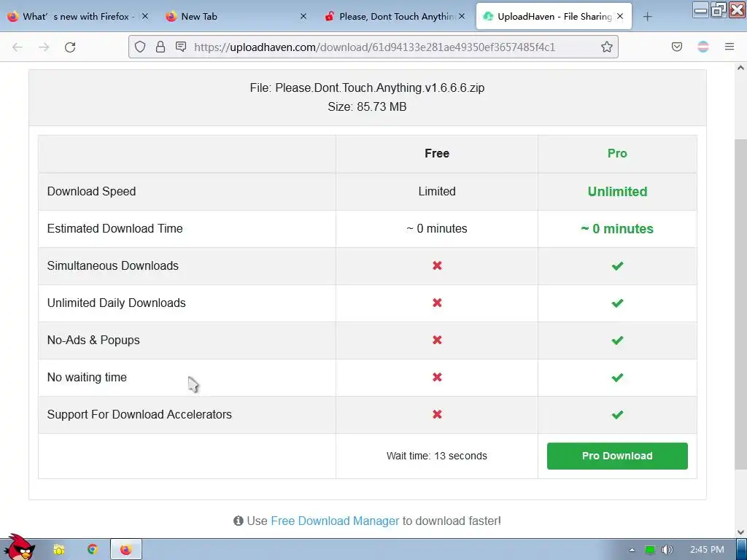Click the page scrollbar down arrow
Screen dimensions: 747x560
(740, 532)
